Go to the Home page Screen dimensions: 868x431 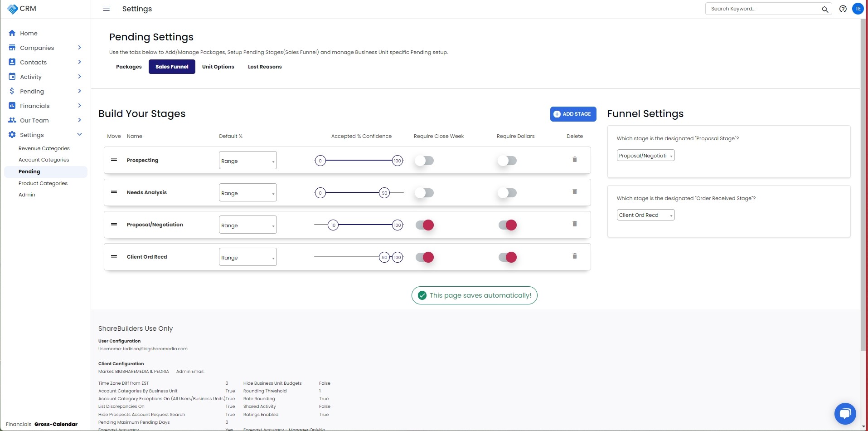(29, 33)
